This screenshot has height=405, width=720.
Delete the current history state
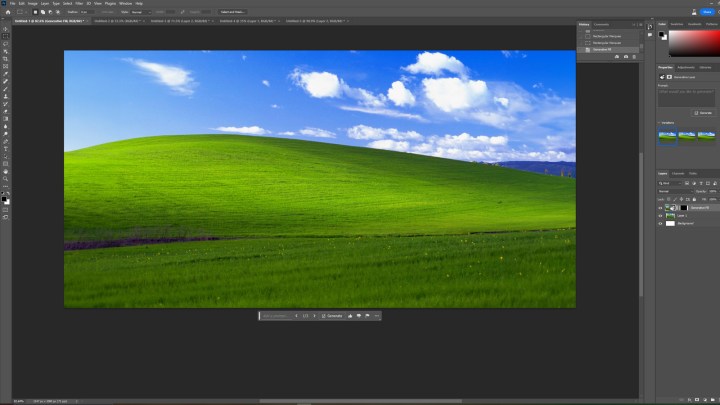[634, 56]
